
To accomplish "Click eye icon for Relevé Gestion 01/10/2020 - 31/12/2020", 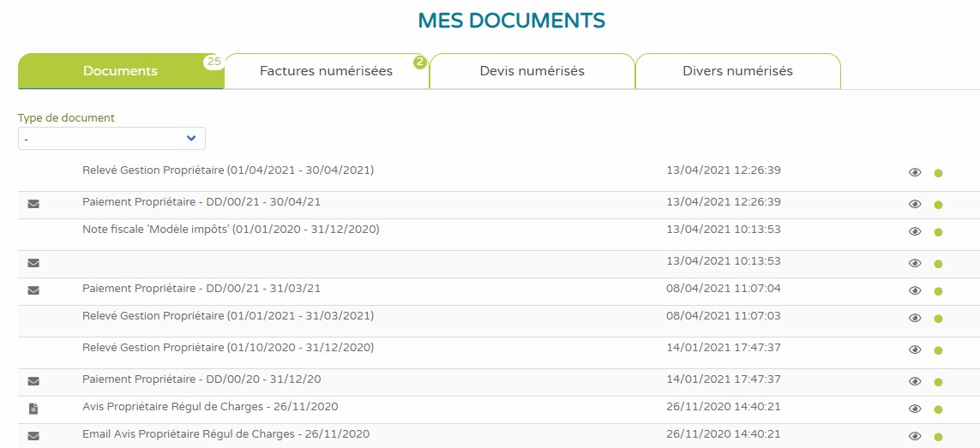I will [x=915, y=350].
